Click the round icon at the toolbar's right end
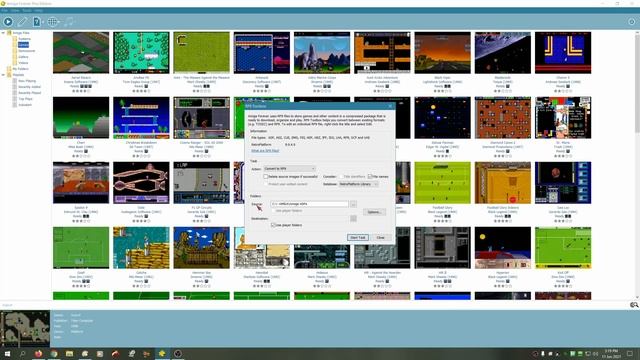Viewport: 640px width, 360px height. coord(631,22)
